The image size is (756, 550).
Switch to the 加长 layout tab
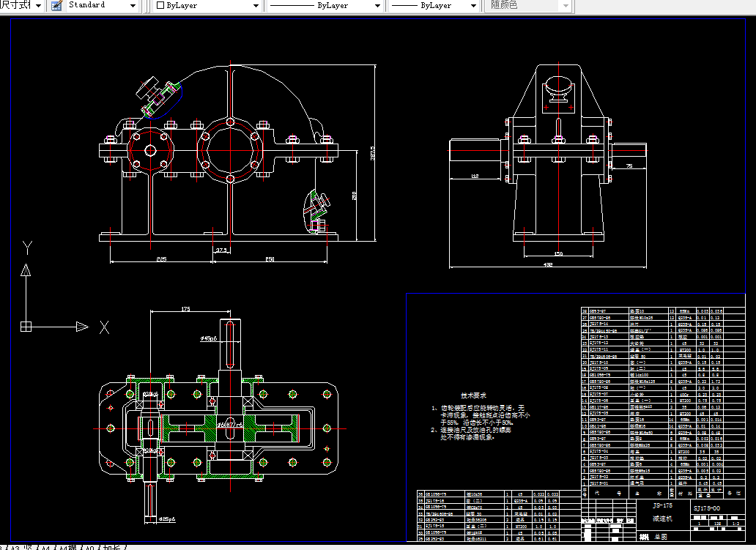[x=114, y=547]
